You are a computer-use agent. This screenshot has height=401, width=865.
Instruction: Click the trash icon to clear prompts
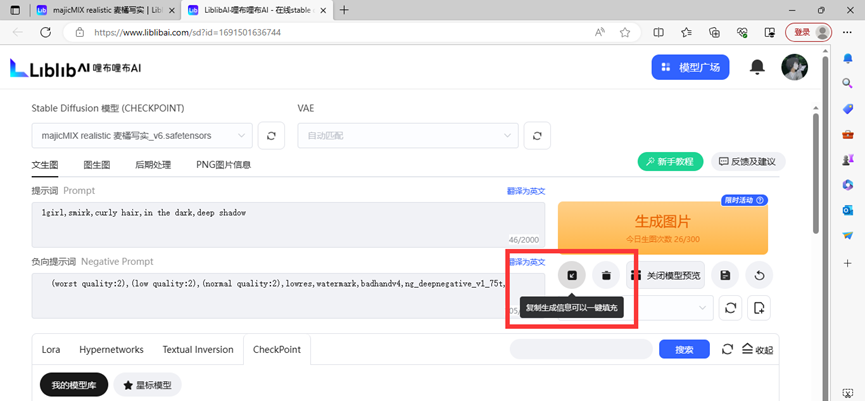pos(606,275)
